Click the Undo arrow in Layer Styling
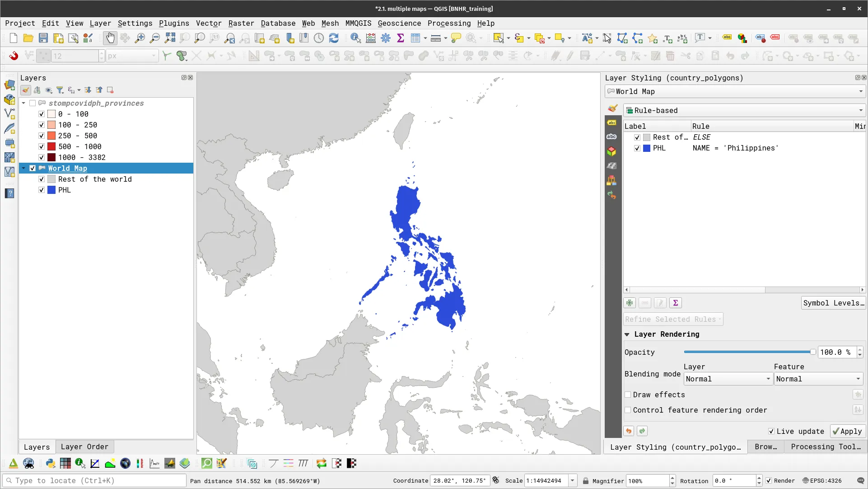 [629, 431]
